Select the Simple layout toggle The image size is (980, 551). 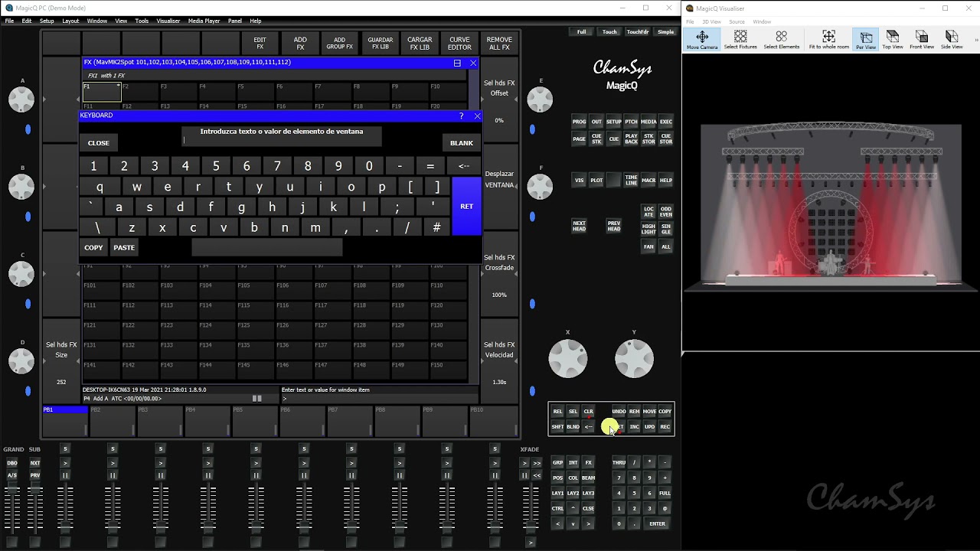[x=666, y=32]
